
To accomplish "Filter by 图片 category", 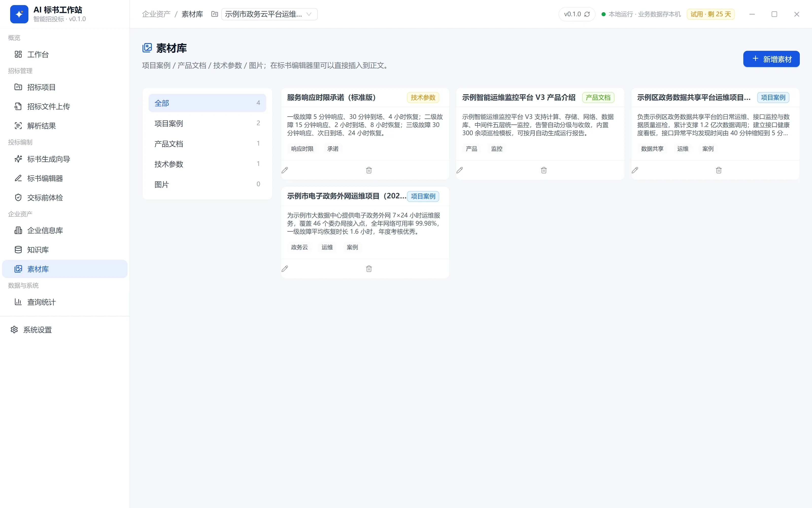I will [207, 184].
